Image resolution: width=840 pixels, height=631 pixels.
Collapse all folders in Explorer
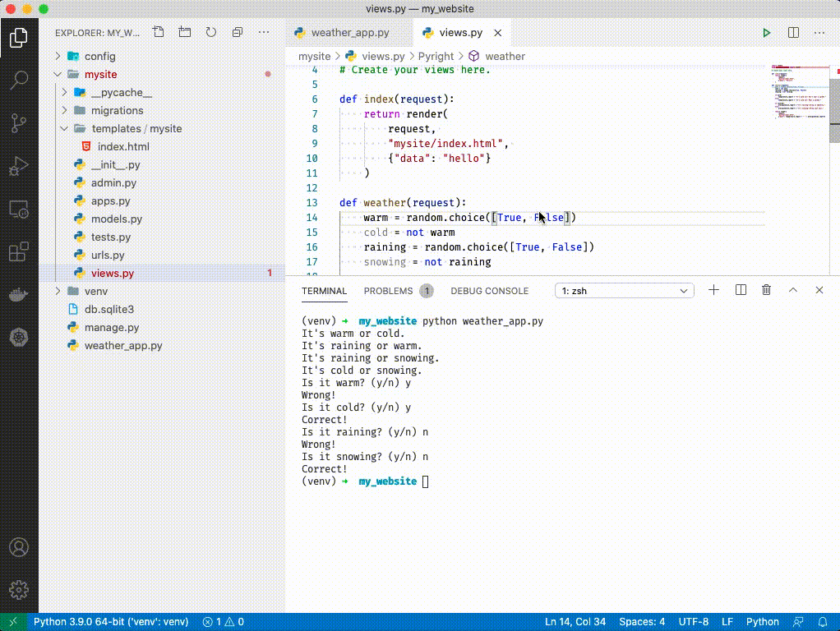(238, 33)
